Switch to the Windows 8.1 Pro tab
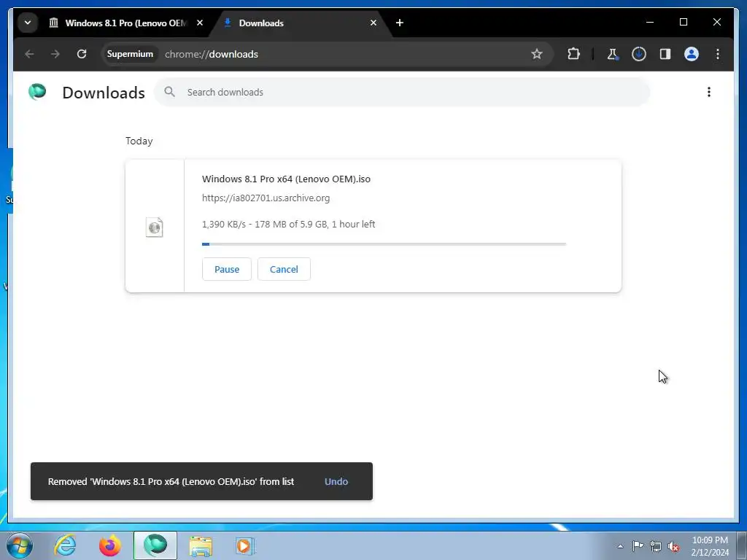The height and width of the screenshot is (560, 747). [x=126, y=23]
